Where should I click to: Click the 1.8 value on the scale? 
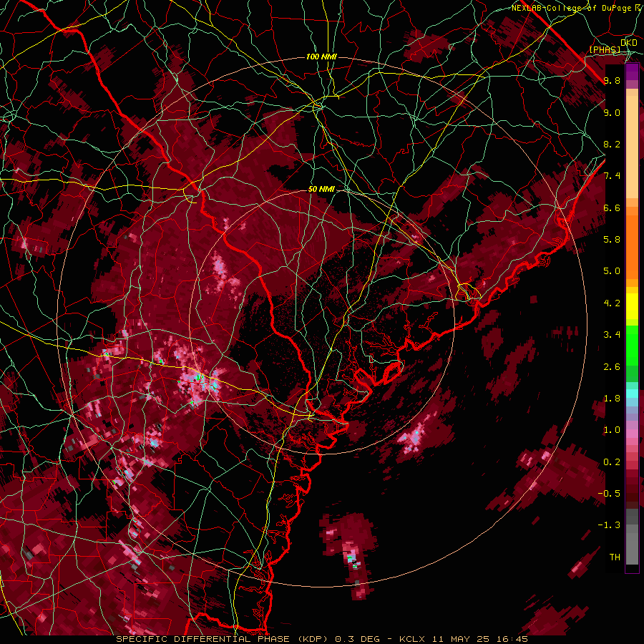click(612, 399)
